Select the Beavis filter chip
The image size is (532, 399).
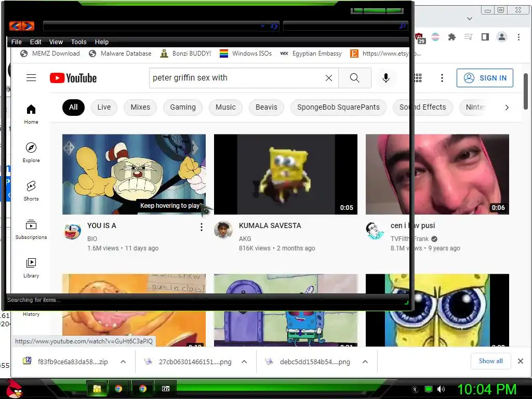(x=267, y=107)
